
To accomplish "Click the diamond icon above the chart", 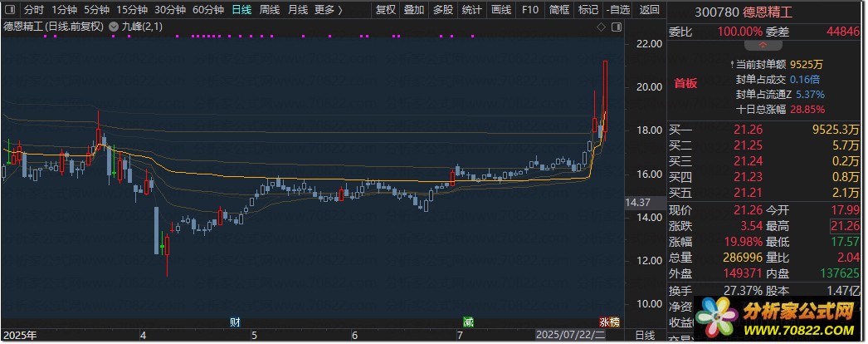I will pyautogui.click(x=602, y=27).
